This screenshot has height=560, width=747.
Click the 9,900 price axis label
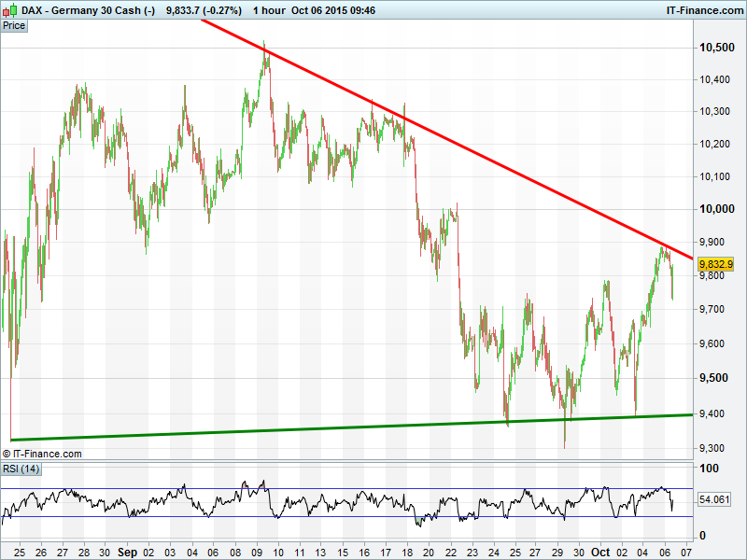712,242
